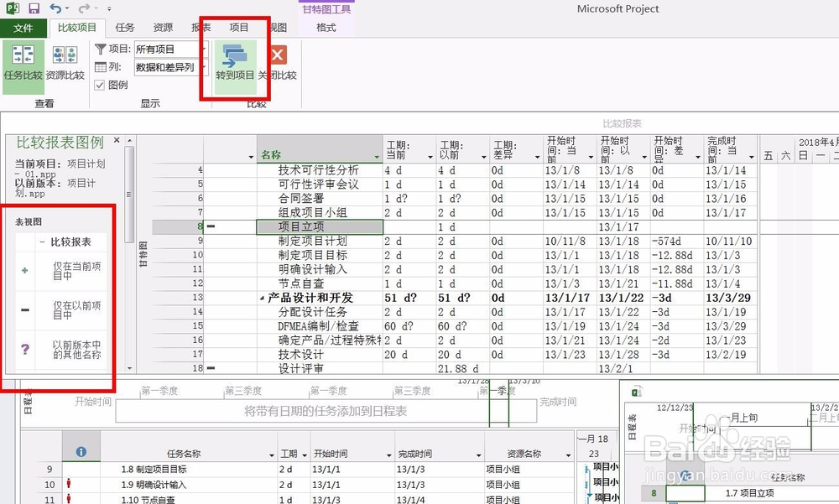Click the red person indicator in row 10
839x504 pixels.
click(x=69, y=484)
